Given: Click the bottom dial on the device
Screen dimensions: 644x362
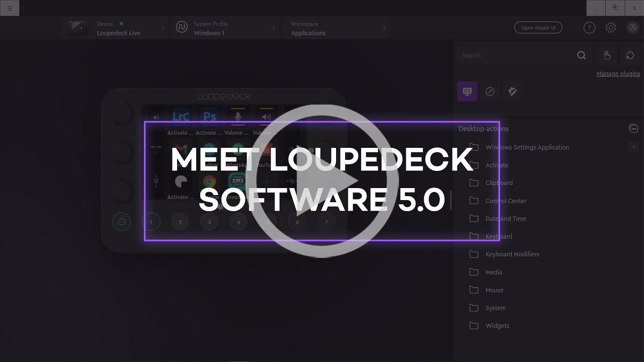Looking at the screenshot, I should point(121,192).
